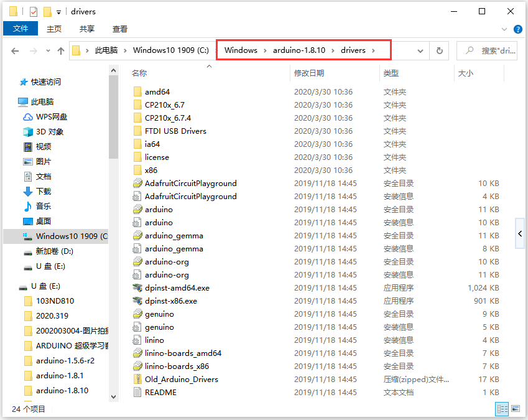Select the ia64 folder name

pos(152,144)
